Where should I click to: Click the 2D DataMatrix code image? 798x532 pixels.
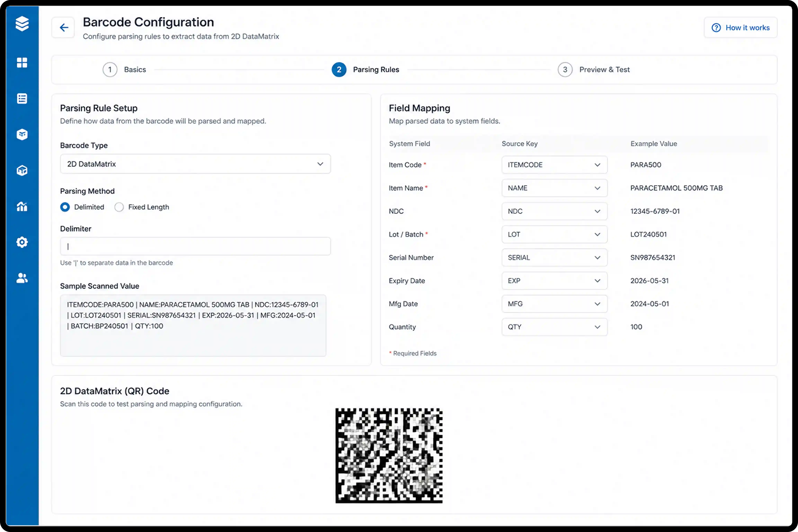(389, 455)
